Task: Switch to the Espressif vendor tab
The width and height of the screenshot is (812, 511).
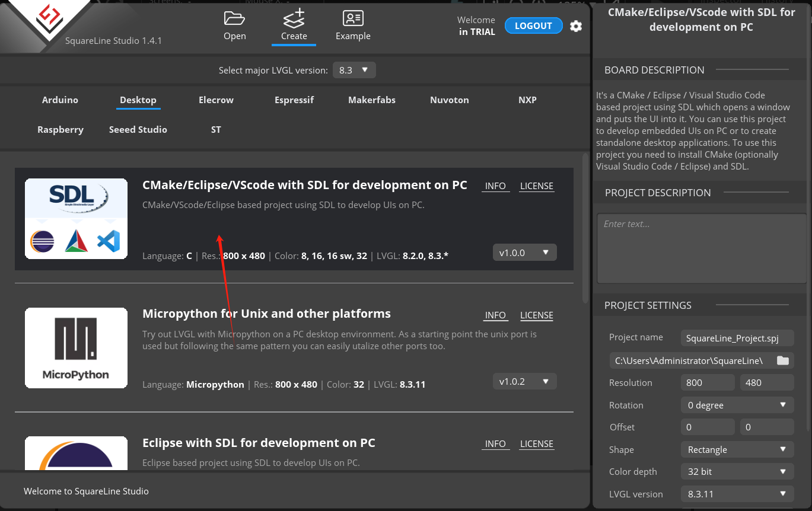Action: pos(294,100)
